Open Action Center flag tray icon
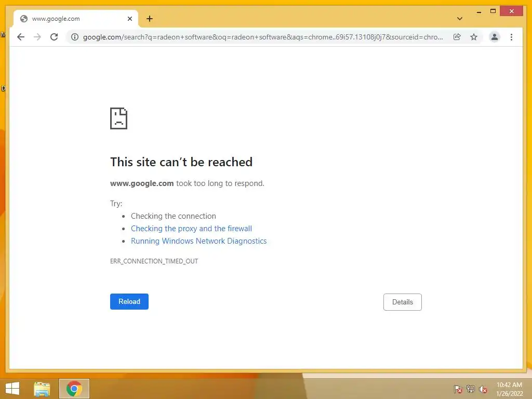 tap(458, 389)
